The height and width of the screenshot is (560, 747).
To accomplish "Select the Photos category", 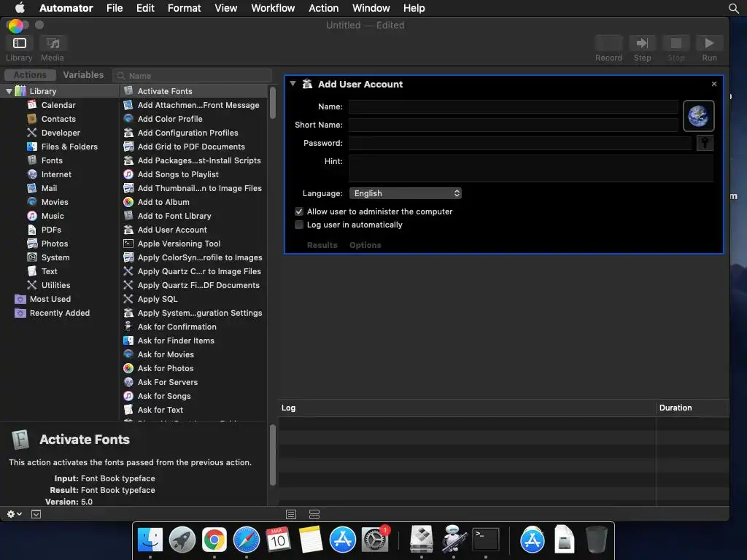I will [54, 243].
